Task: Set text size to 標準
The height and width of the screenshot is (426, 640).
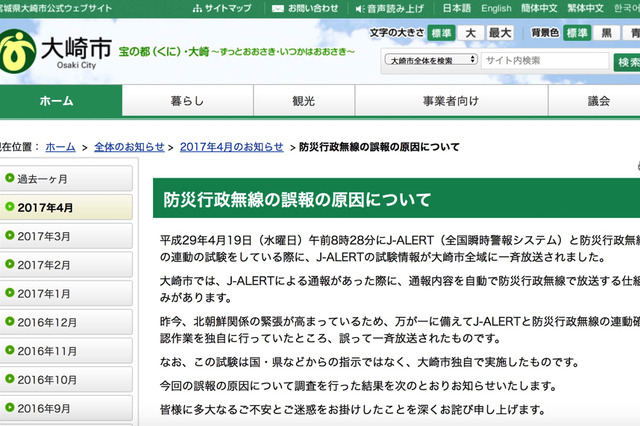Action: click(441, 33)
